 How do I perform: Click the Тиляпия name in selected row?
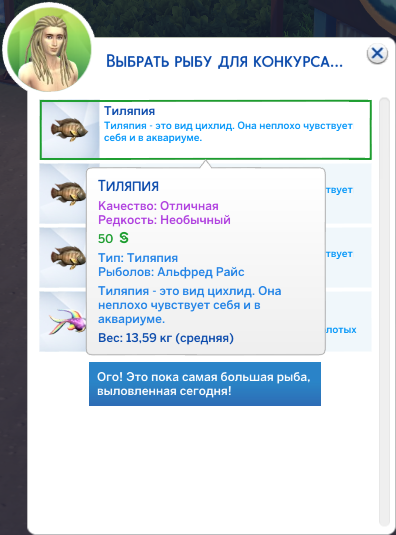pyautogui.click(x=129, y=111)
